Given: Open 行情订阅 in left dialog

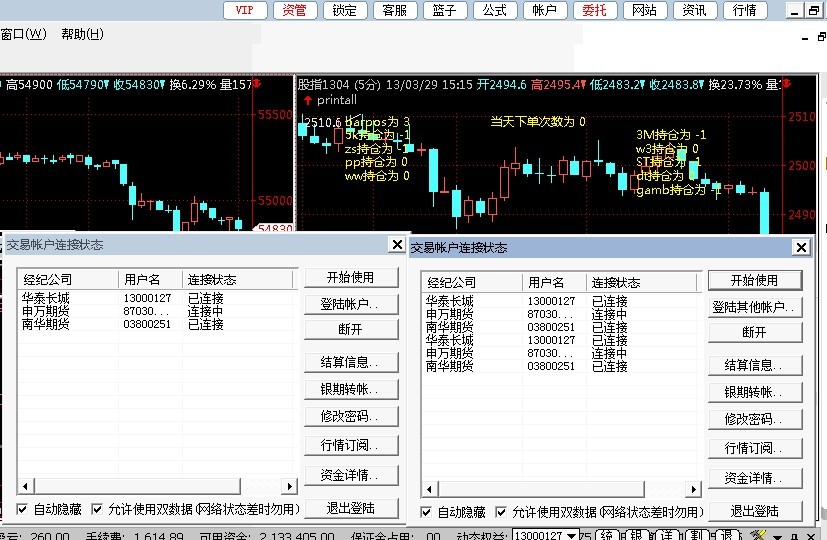Looking at the screenshot, I should [x=351, y=446].
